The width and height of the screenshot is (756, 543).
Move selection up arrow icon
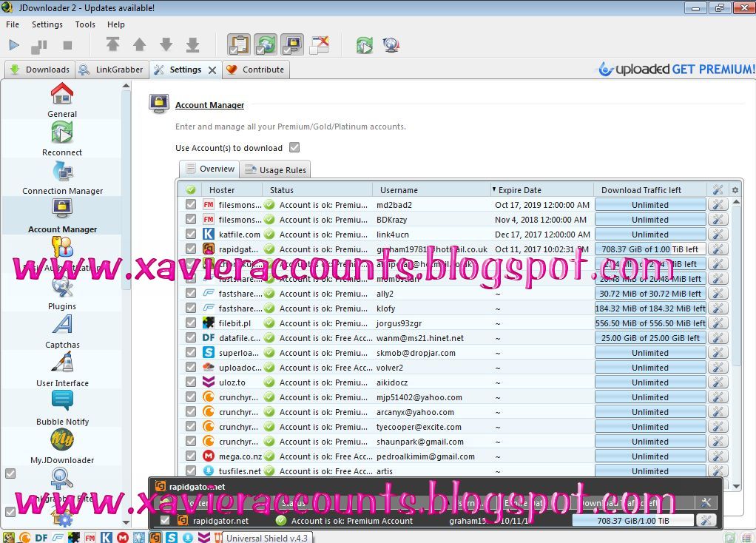point(139,45)
